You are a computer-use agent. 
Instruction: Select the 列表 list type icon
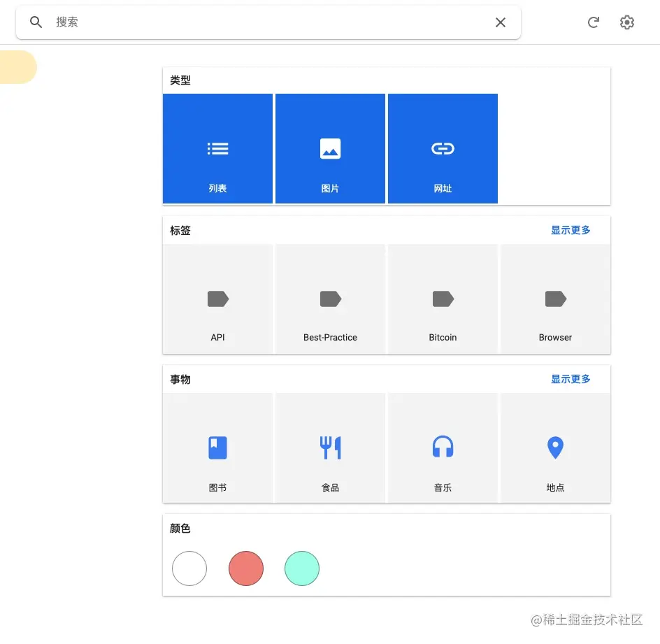217,148
